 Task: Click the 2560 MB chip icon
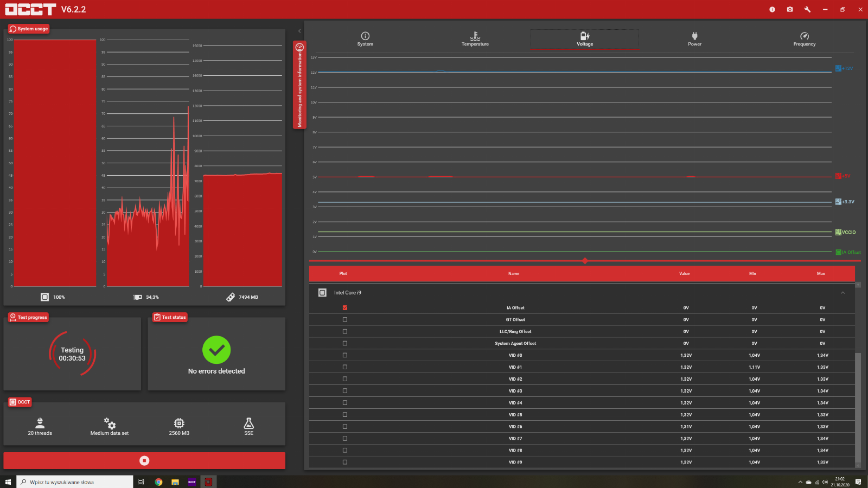coord(179,423)
